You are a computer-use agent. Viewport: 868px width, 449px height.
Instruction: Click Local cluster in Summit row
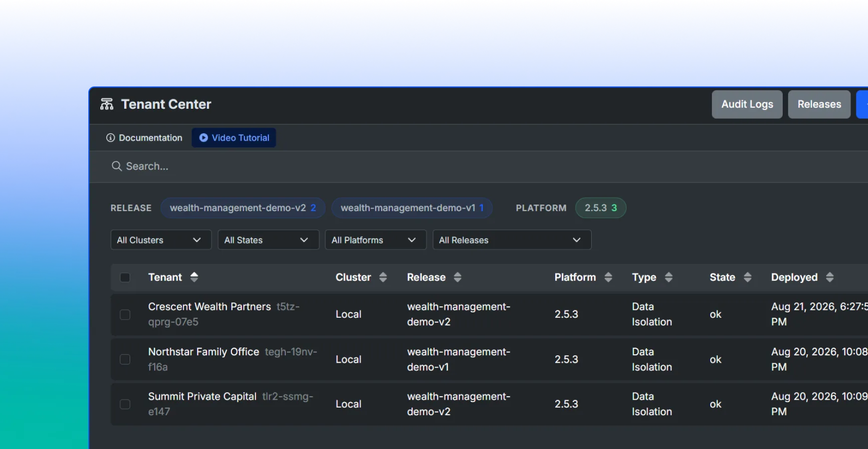coord(348,404)
